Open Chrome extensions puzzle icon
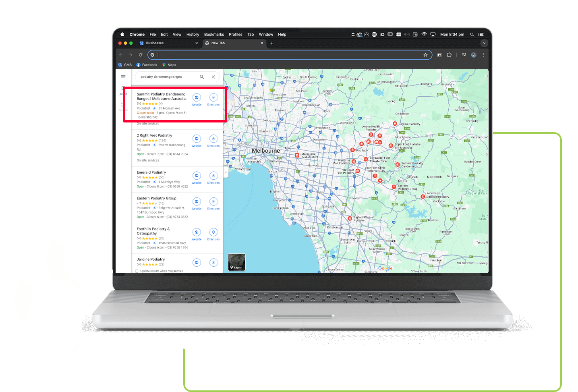This screenshot has width=578, height=392. [449, 55]
